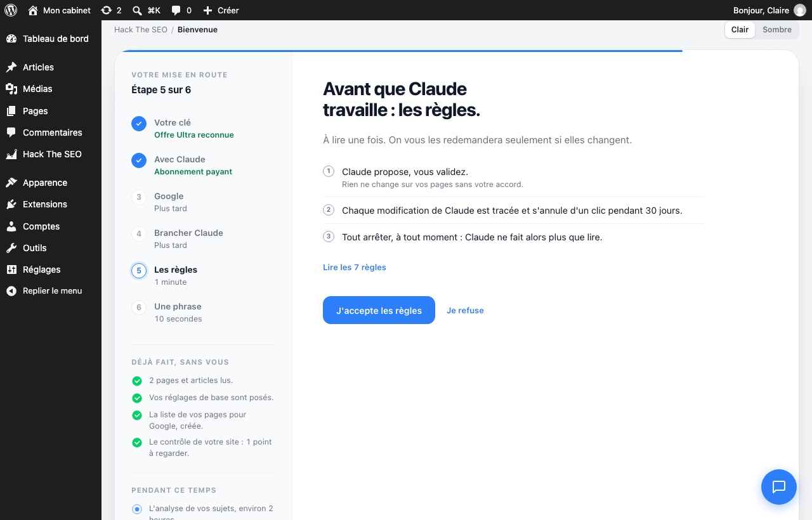Open the Articles menu item

pos(51,67)
